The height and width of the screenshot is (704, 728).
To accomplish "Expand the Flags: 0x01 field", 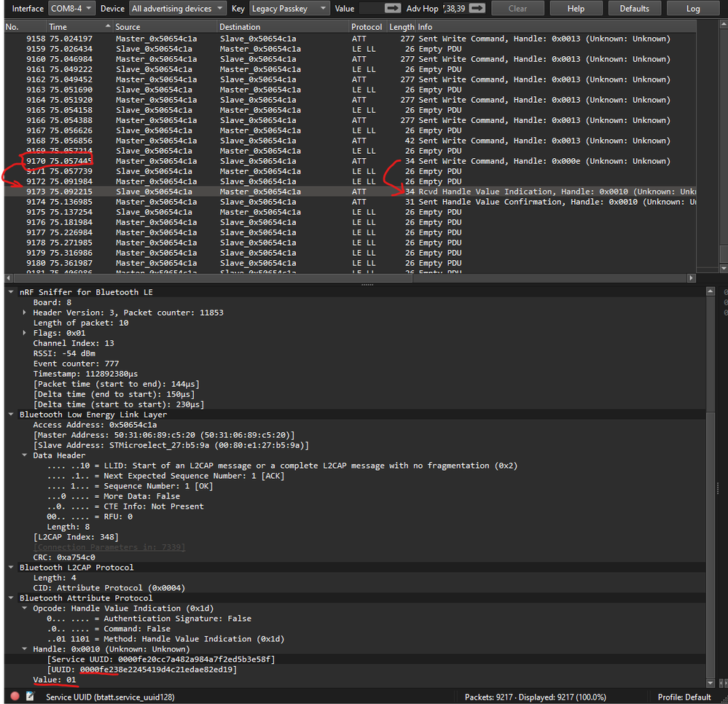I will 24,332.
